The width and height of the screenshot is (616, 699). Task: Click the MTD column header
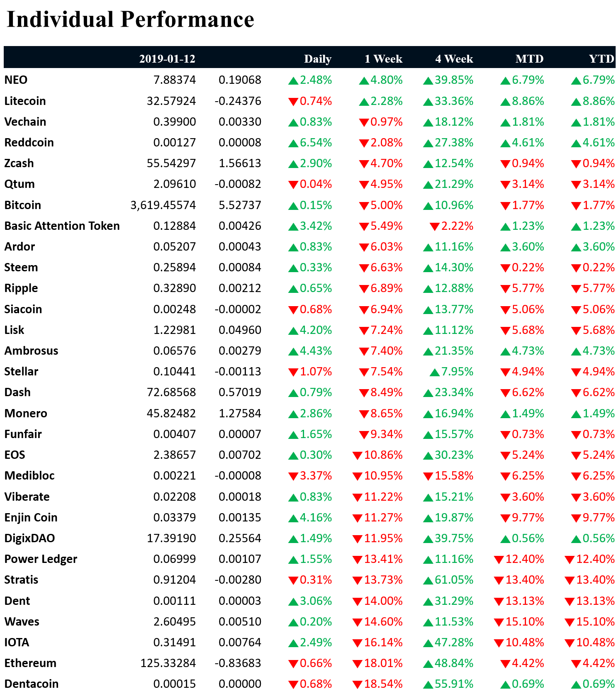[529, 59]
